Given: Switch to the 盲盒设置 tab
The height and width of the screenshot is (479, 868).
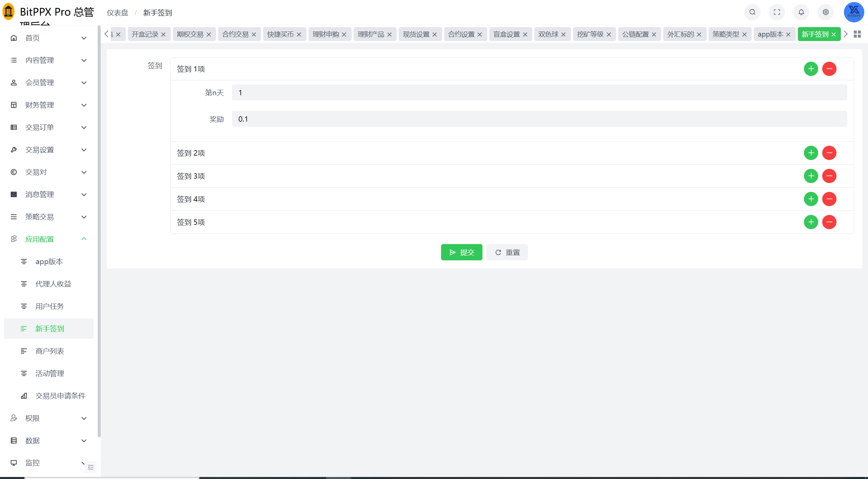Looking at the screenshot, I should (506, 34).
